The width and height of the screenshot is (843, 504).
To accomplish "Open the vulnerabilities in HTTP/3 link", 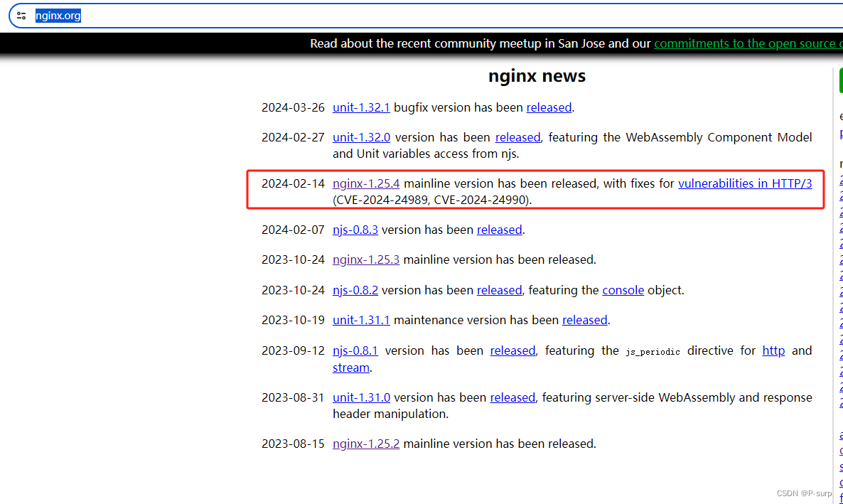I will coord(745,184).
